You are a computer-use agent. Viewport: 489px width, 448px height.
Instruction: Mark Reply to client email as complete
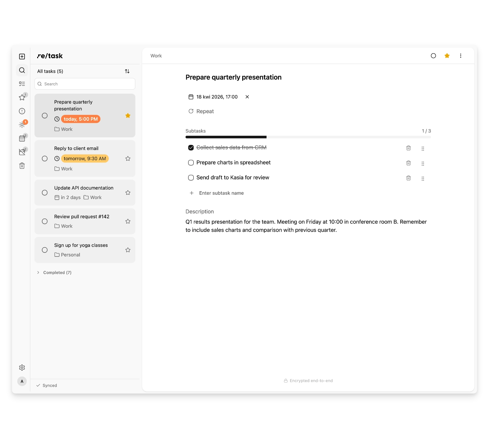45,159
